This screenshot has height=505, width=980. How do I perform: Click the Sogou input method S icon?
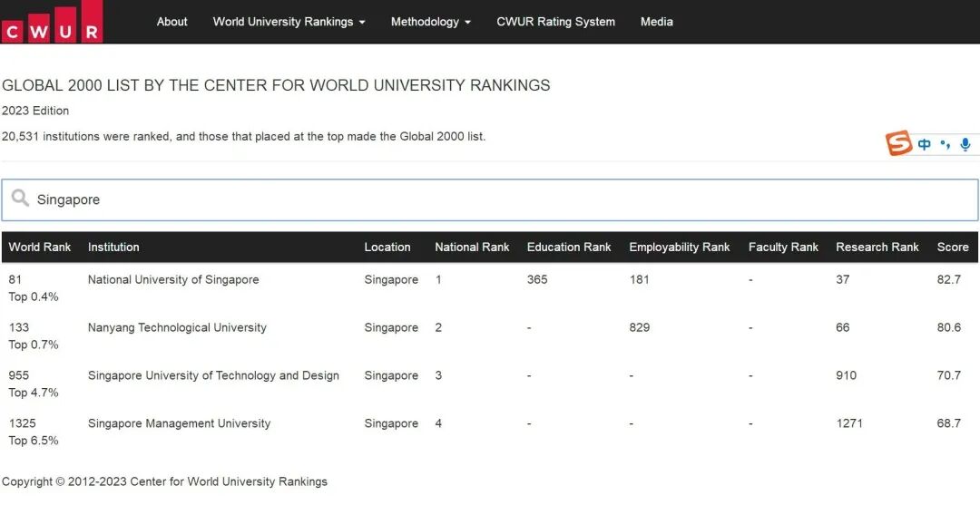[x=898, y=143]
